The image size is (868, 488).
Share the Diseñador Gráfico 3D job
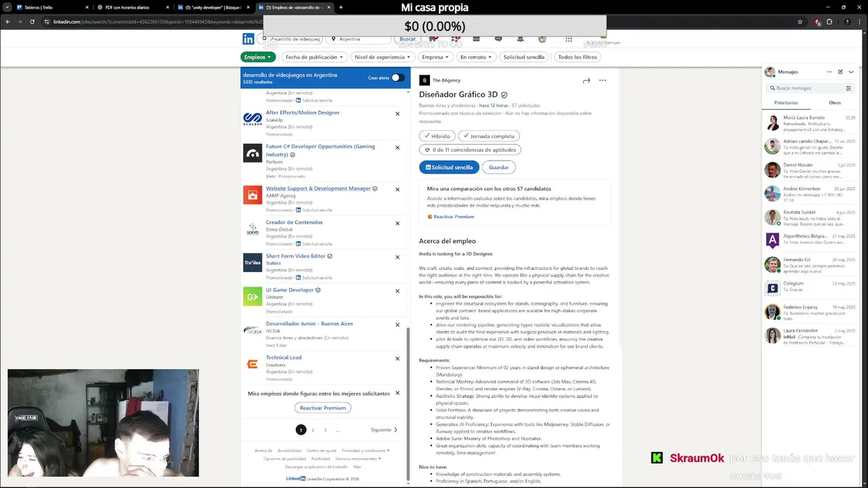pyautogui.click(x=586, y=81)
